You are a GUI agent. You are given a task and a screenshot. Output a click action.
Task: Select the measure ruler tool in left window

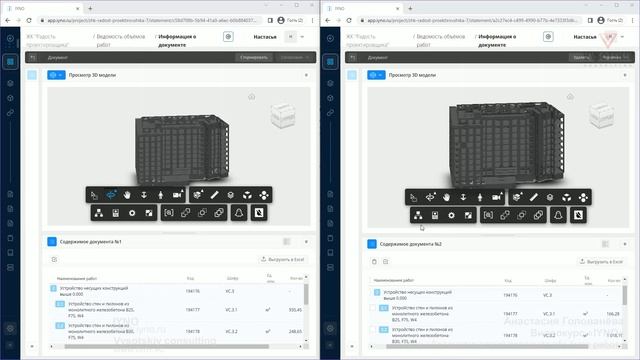(214, 195)
